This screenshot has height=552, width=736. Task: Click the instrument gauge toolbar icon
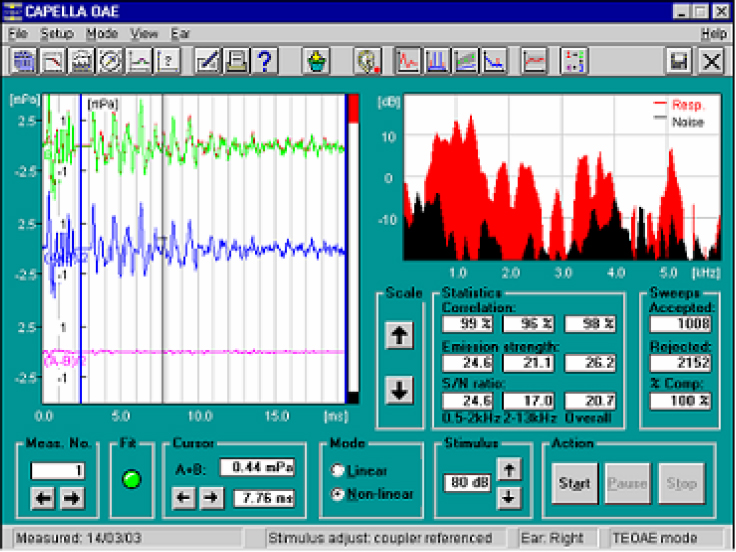(81, 61)
